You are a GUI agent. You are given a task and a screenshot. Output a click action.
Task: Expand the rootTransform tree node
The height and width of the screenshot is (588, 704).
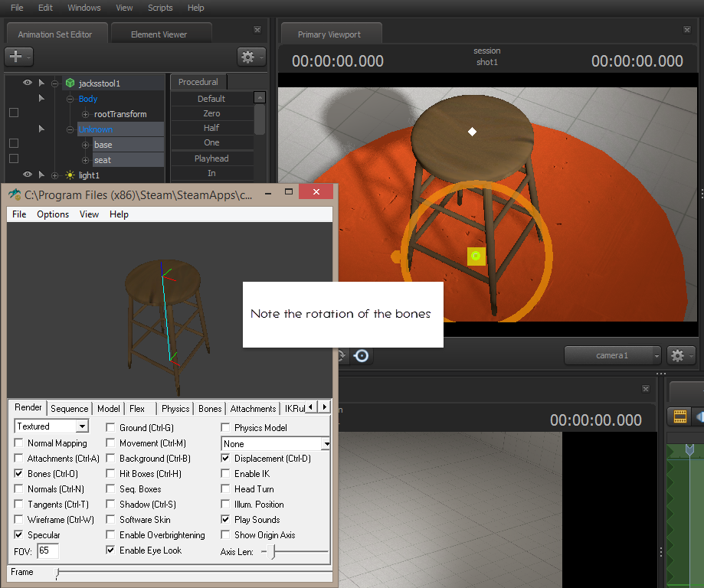pyautogui.click(x=86, y=114)
